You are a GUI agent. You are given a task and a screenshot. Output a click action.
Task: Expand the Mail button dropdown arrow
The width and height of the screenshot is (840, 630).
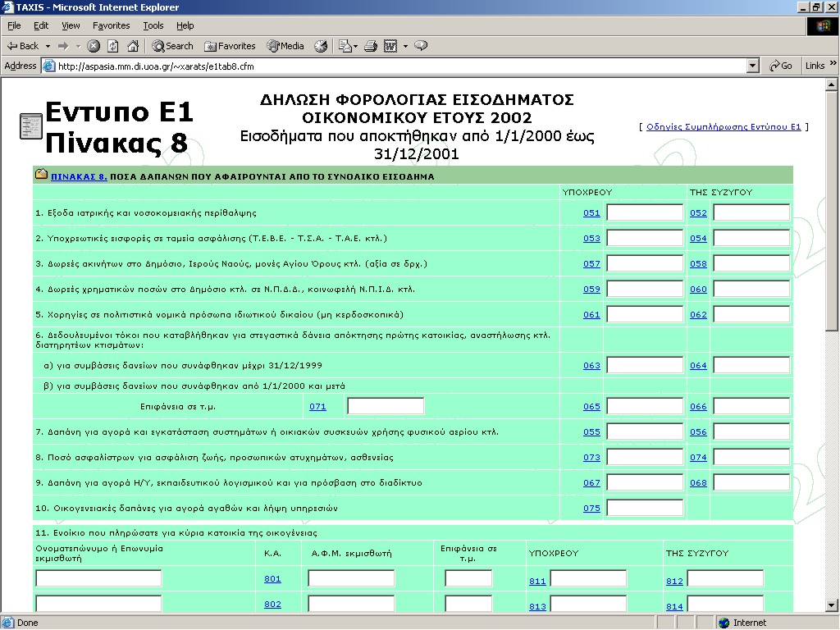pos(355,47)
